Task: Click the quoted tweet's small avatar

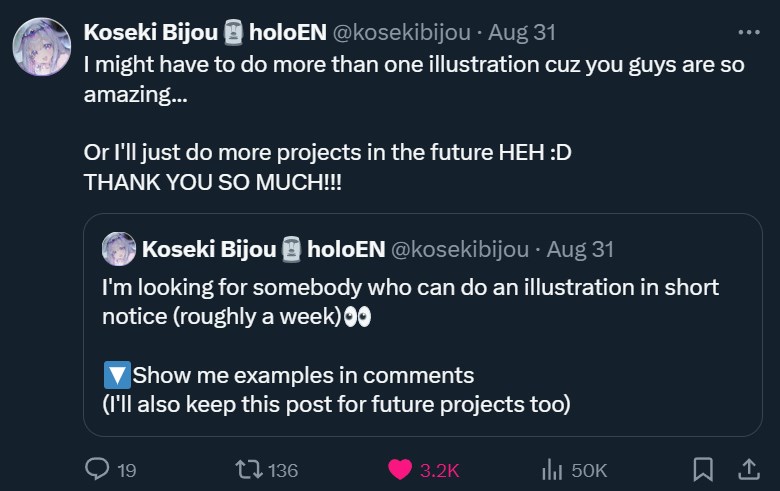Action: coord(119,249)
